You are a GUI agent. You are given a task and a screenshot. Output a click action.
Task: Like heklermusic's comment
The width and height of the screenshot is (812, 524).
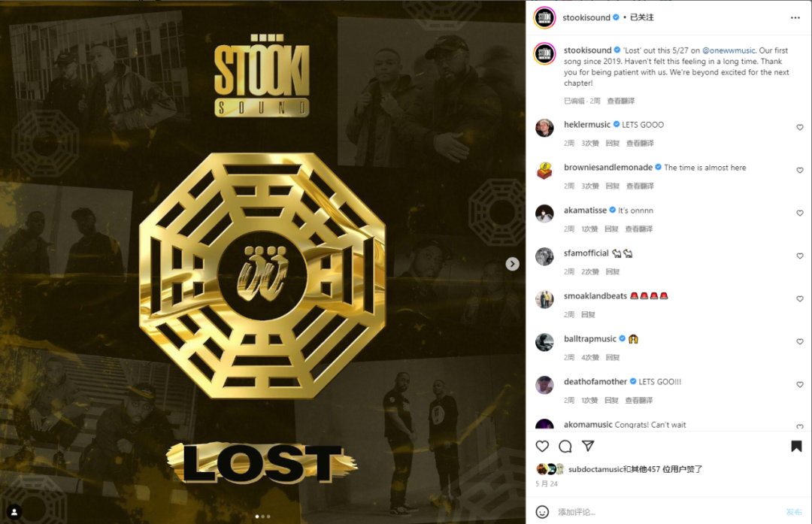tap(799, 127)
